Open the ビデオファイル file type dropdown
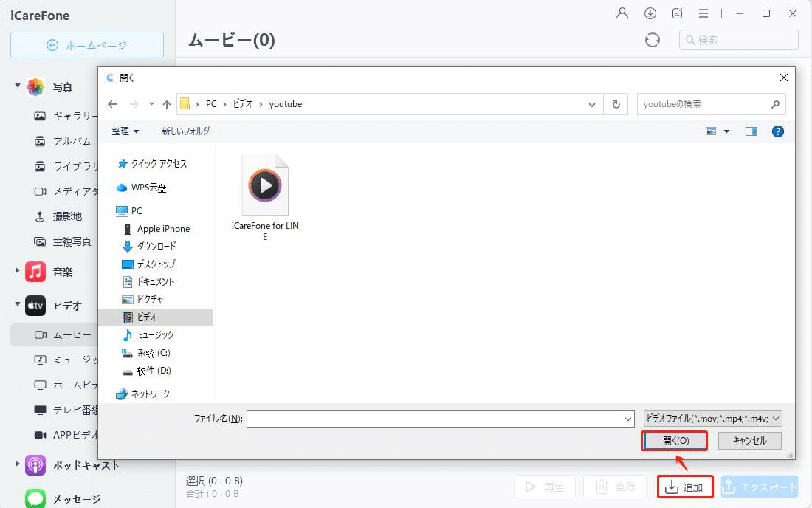The width and height of the screenshot is (812, 508). [x=712, y=419]
